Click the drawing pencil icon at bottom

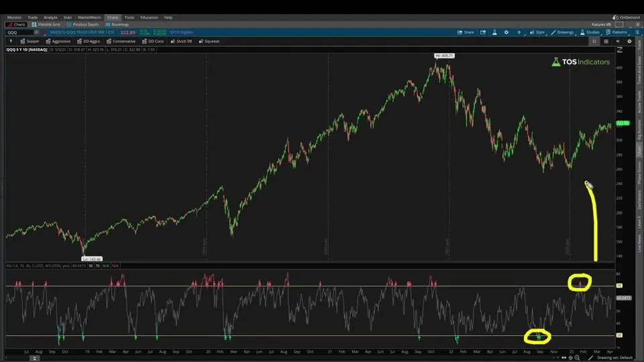pos(590,358)
